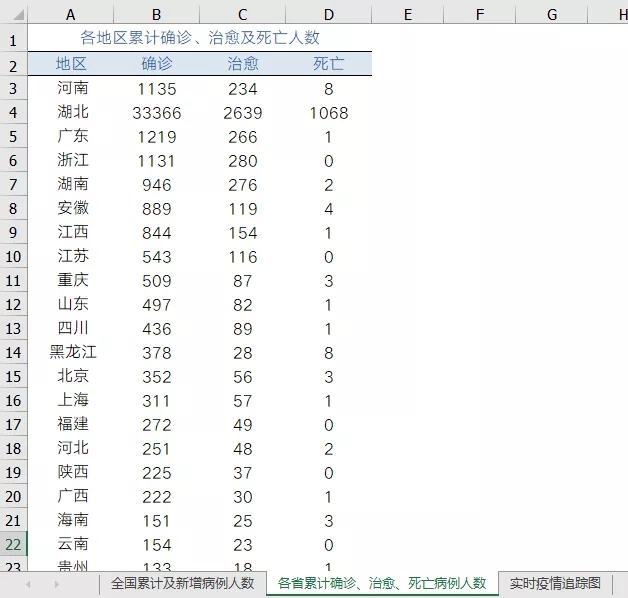Image resolution: width=628 pixels, height=598 pixels.
Task: Click the title cell 各地区累计确诊、治愈及死亡人数
Action: [199, 38]
